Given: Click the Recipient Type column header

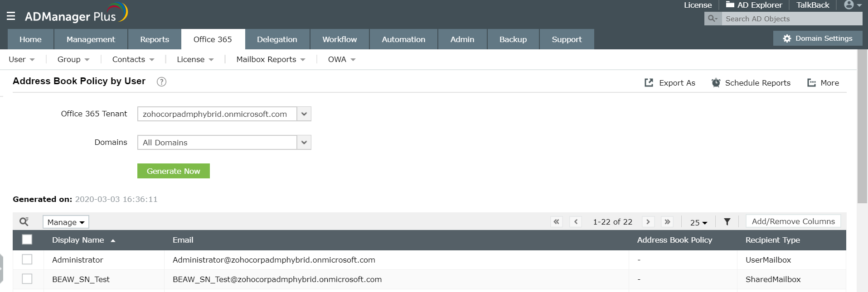Looking at the screenshot, I should point(773,240).
